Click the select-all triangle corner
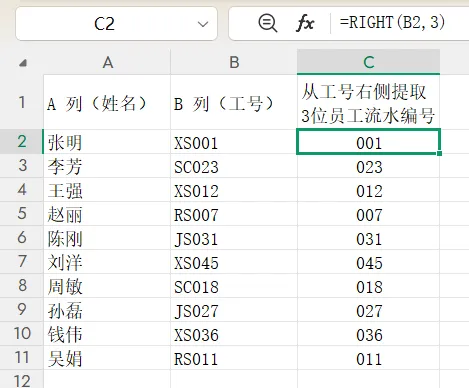 (23, 63)
